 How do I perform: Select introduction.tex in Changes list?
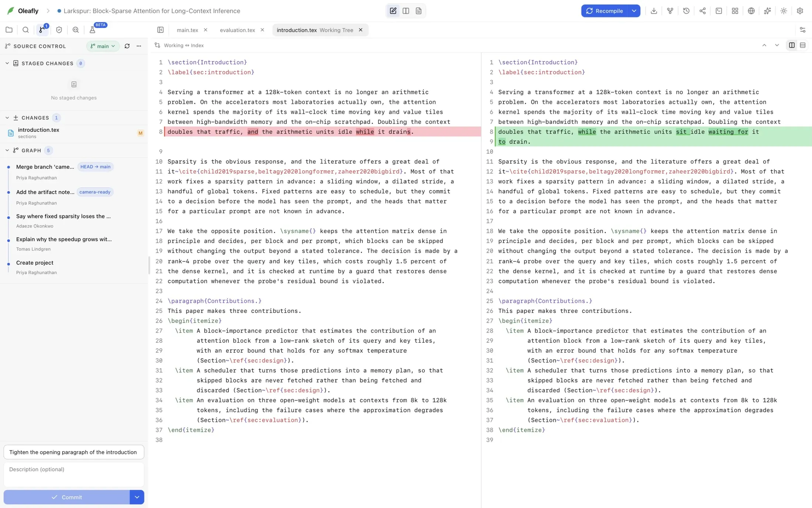coord(74,133)
